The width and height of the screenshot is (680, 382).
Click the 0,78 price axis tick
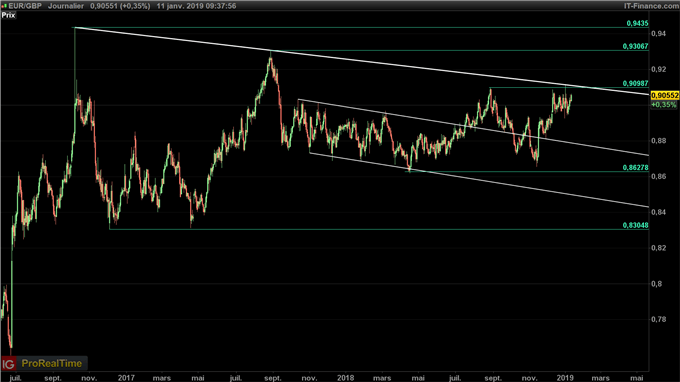658,320
